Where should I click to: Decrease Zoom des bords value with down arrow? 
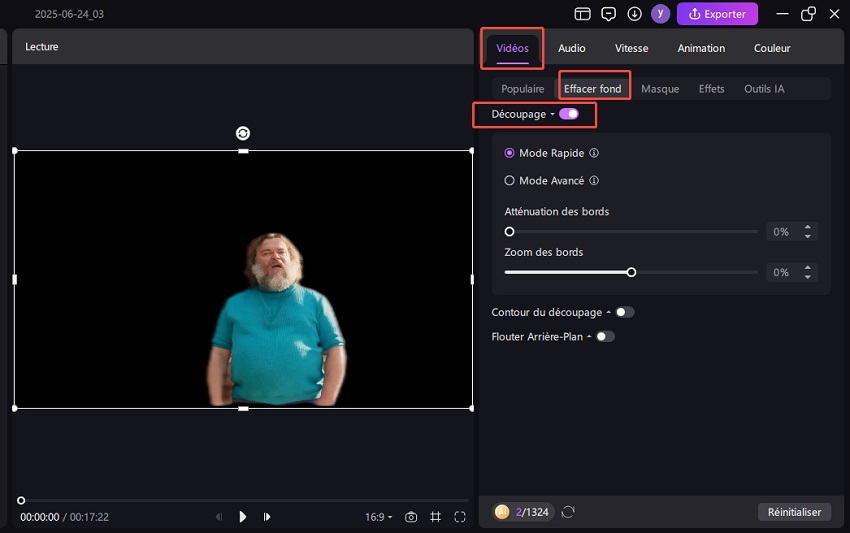coord(808,277)
